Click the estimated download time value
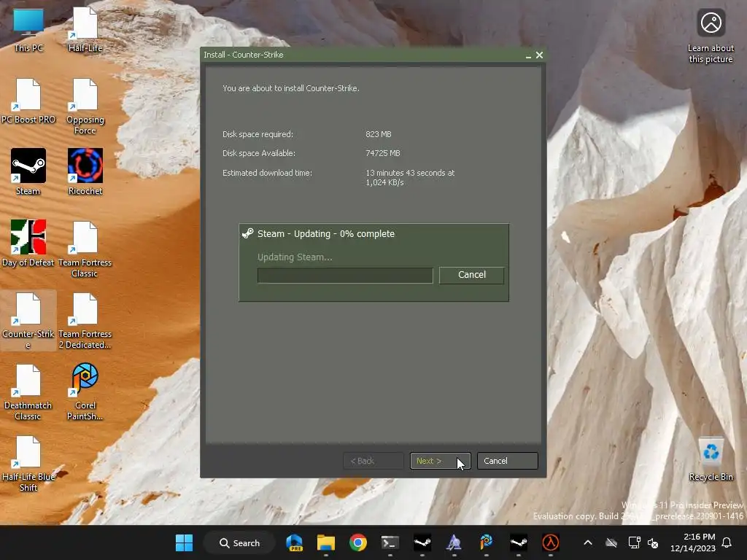This screenshot has width=747, height=560. pyautogui.click(x=410, y=178)
